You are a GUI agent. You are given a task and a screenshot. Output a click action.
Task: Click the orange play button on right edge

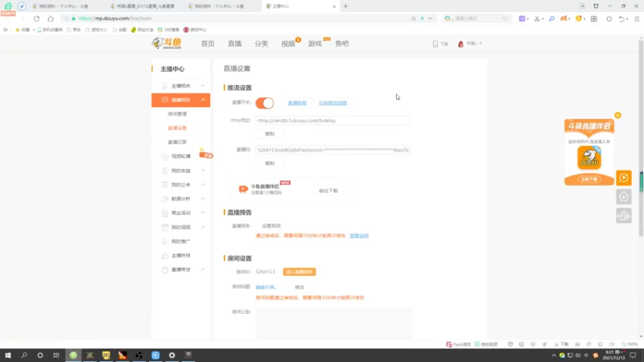623,178
